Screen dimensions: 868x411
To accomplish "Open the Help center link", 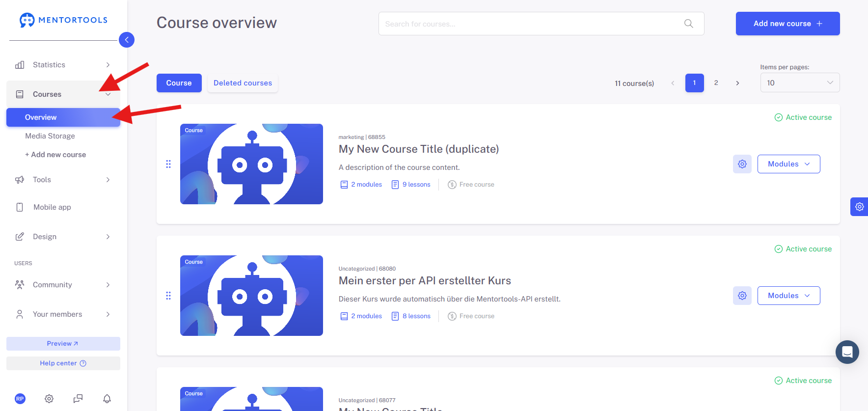I will pos(63,363).
